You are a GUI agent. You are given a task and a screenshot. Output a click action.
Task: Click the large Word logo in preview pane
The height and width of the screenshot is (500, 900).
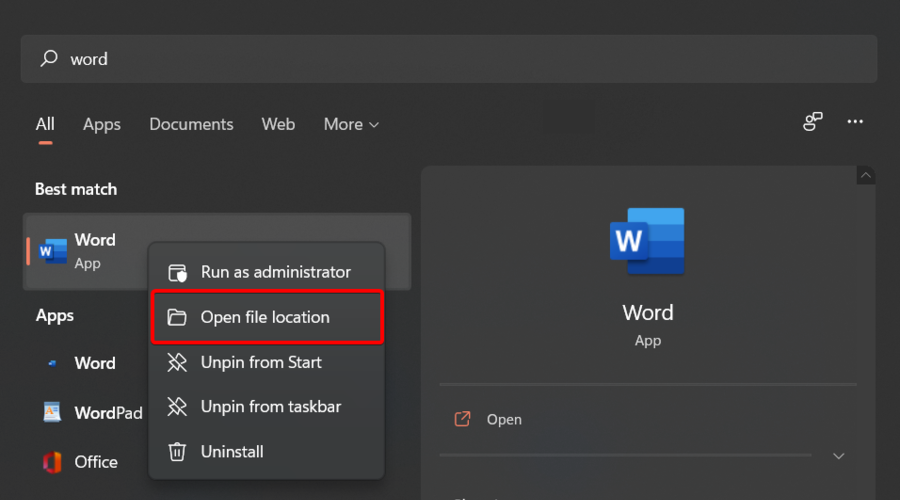click(x=647, y=241)
